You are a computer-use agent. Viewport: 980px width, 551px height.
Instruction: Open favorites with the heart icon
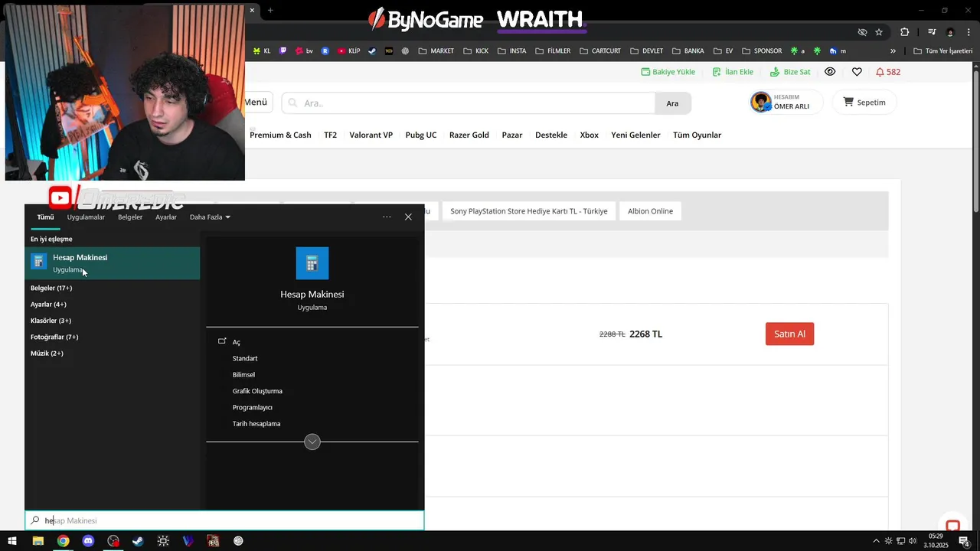[x=857, y=72]
